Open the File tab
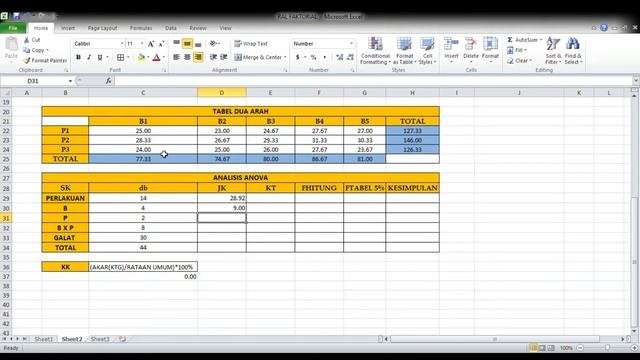 click(13, 28)
